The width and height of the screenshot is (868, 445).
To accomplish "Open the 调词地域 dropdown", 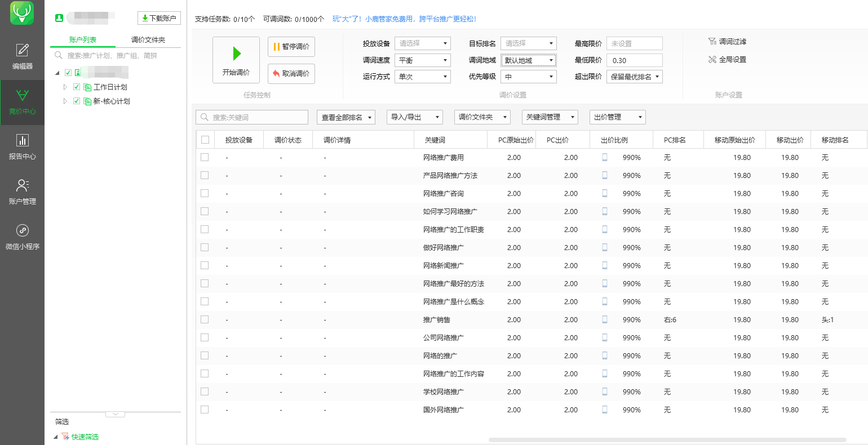I will tap(529, 60).
